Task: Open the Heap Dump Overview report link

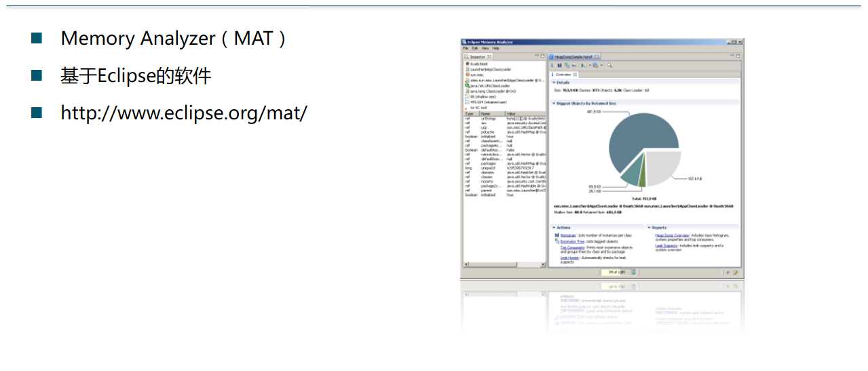Action: pyautogui.click(x=672, y=235)
